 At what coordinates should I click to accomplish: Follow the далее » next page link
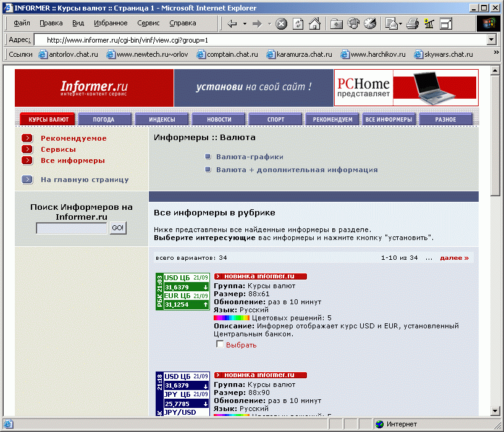tap(454, 257)
